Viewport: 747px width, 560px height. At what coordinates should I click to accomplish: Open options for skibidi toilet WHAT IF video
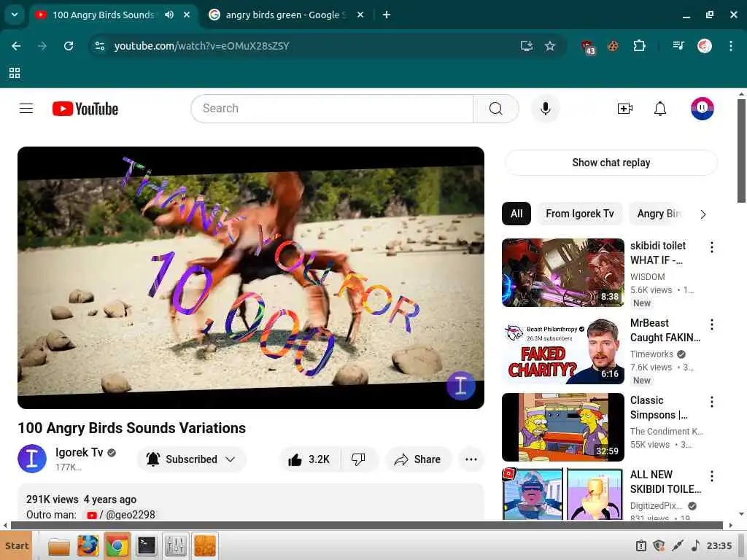coord(712,246)
